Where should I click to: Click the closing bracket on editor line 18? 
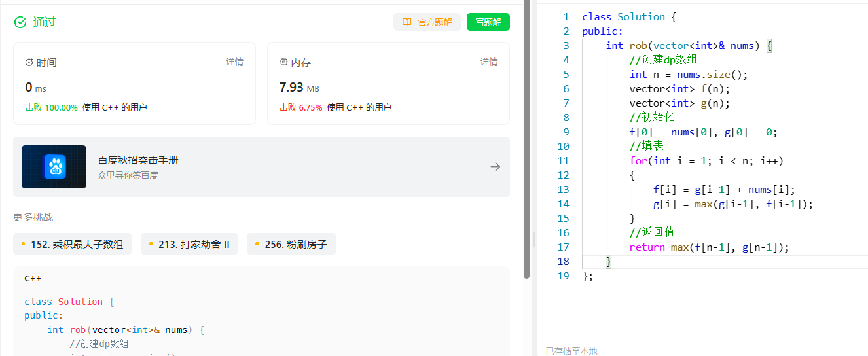click(609, 262)
